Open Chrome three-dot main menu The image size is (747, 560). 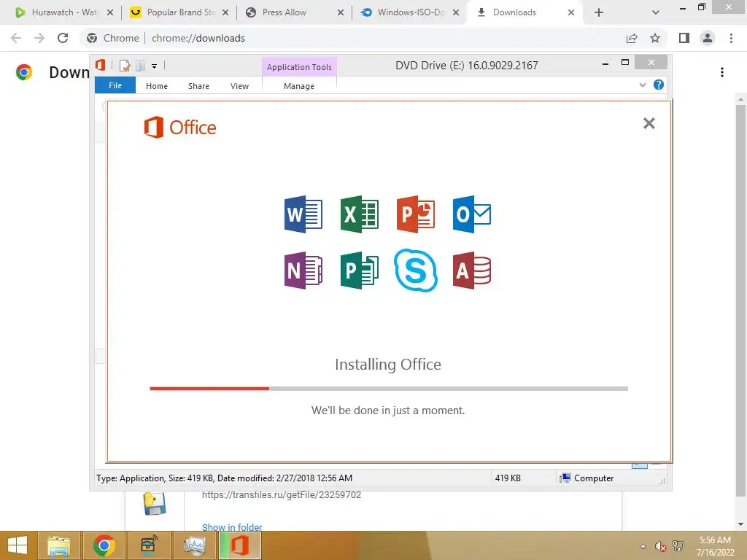[731, 38]
